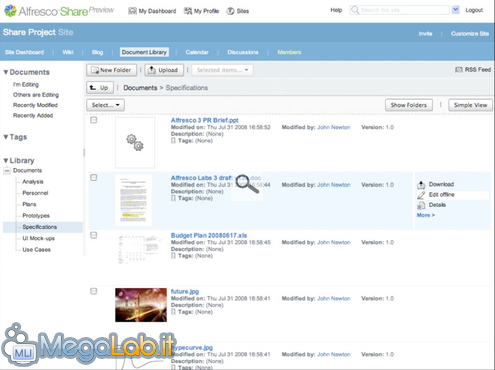
Task: Open the Details icon in actions panel
Action: 421,205
